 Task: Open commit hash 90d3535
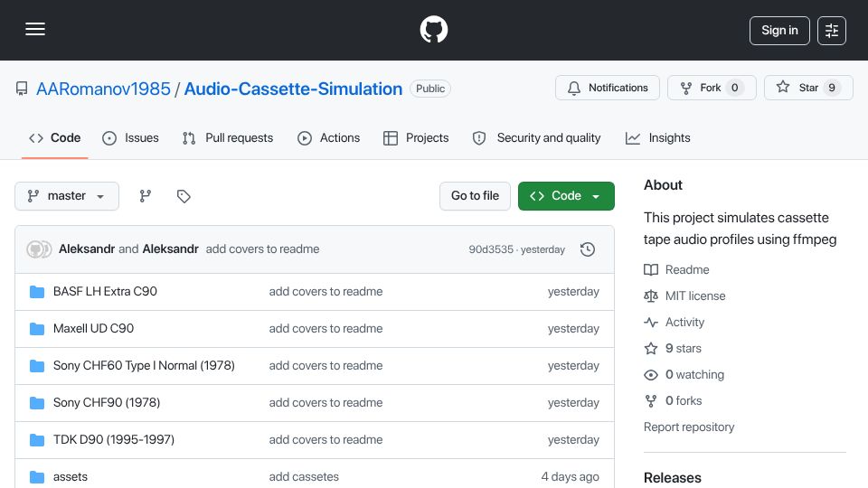(491, 249)
